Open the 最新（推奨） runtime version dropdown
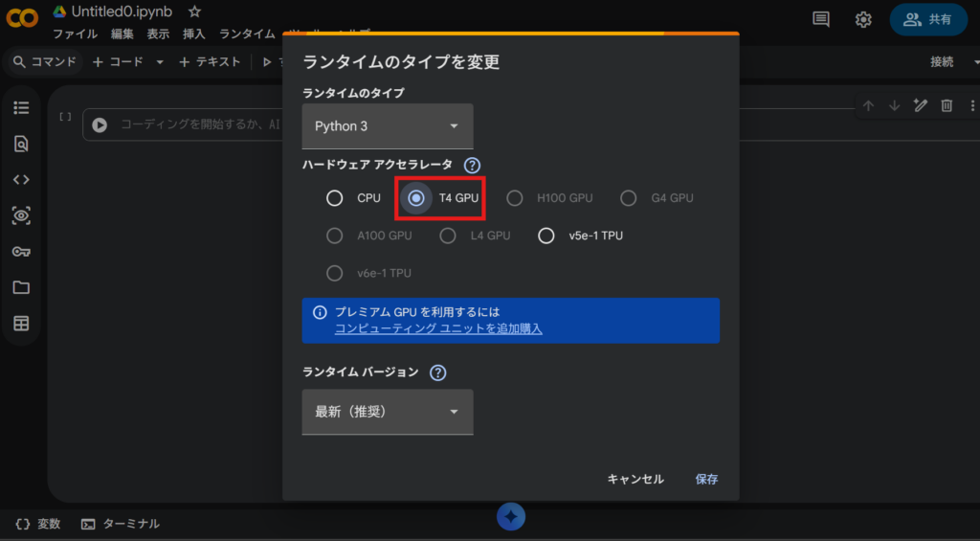 coord(387,412)
